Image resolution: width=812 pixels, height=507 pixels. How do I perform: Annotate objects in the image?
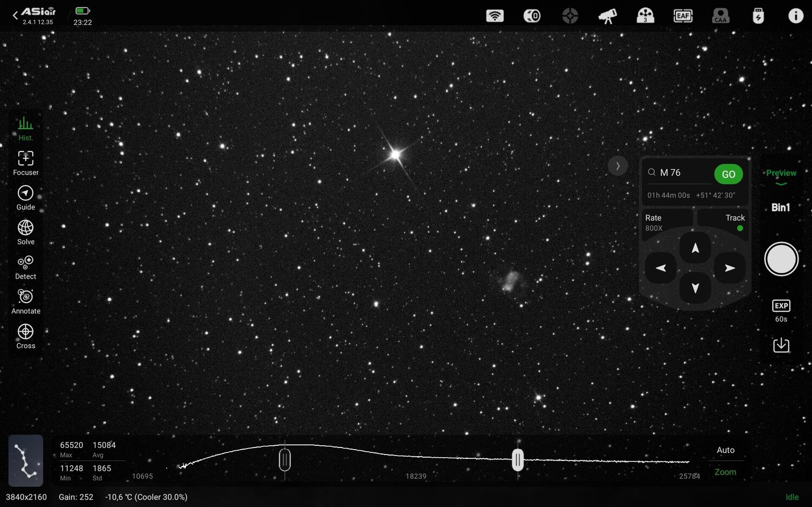click(25, 301)
